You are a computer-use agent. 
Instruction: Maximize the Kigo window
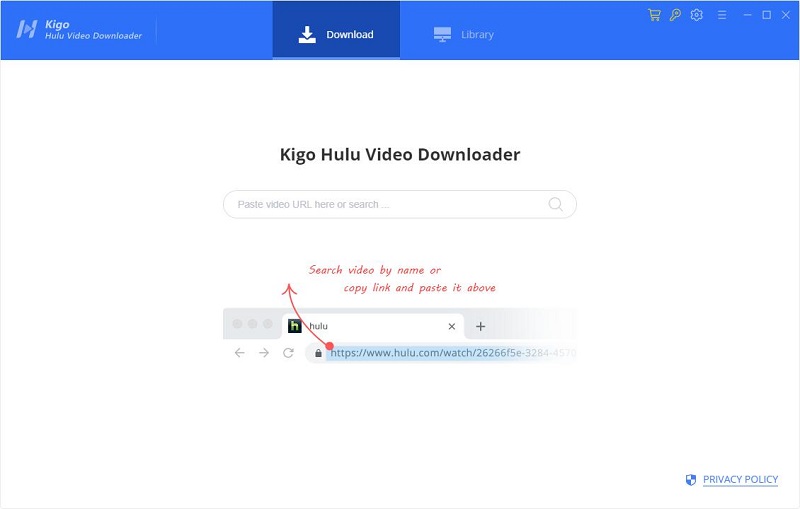point(766,15)
